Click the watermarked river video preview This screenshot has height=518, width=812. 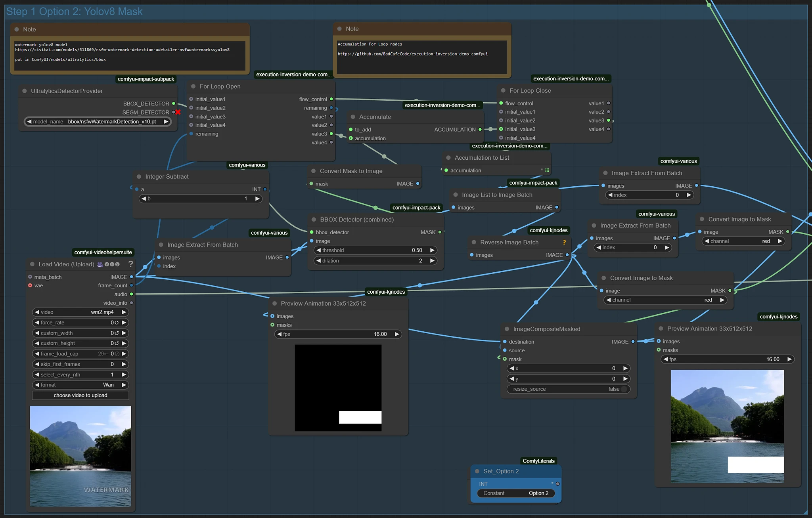80,456
